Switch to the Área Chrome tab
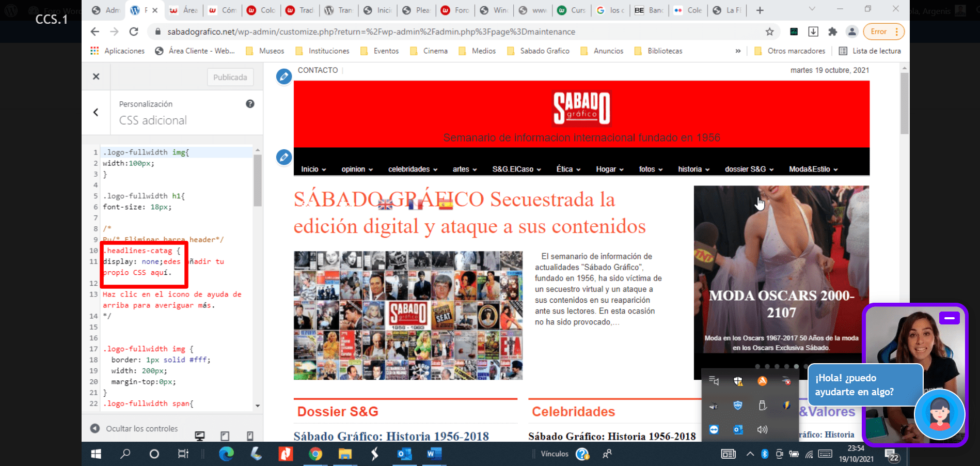 (x=185, y=10)
